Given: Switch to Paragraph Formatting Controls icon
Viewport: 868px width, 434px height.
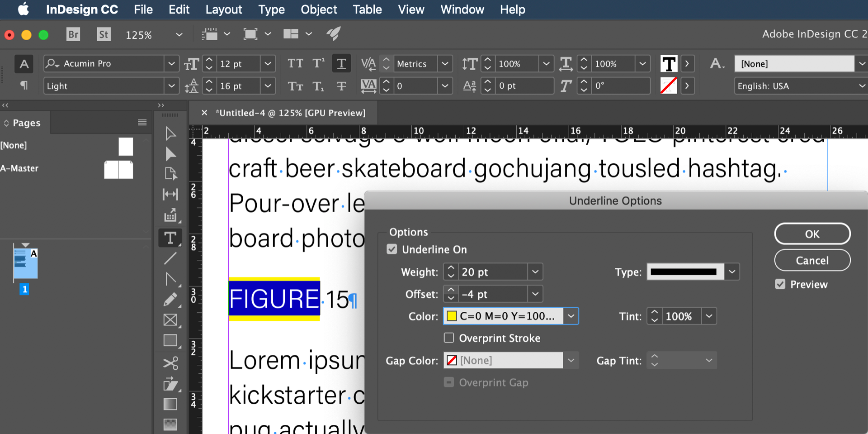Looking at the screenshot, I should point(24,85).
